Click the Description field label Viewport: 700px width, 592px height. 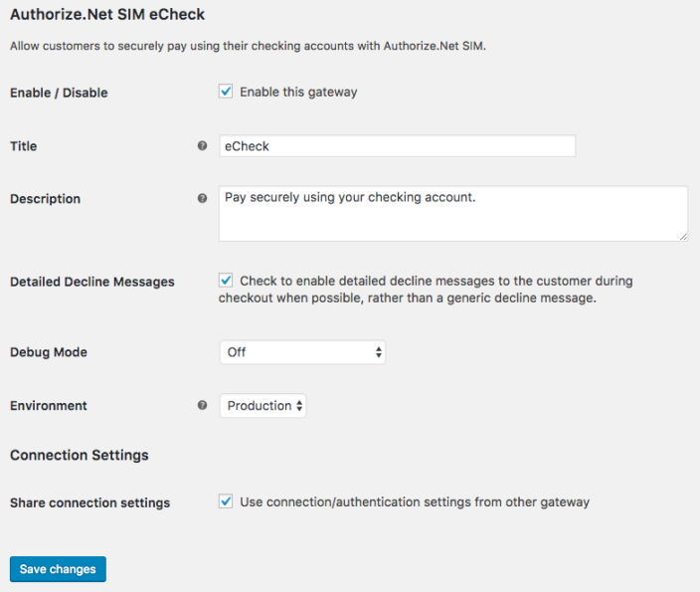[x=46, y=199]
